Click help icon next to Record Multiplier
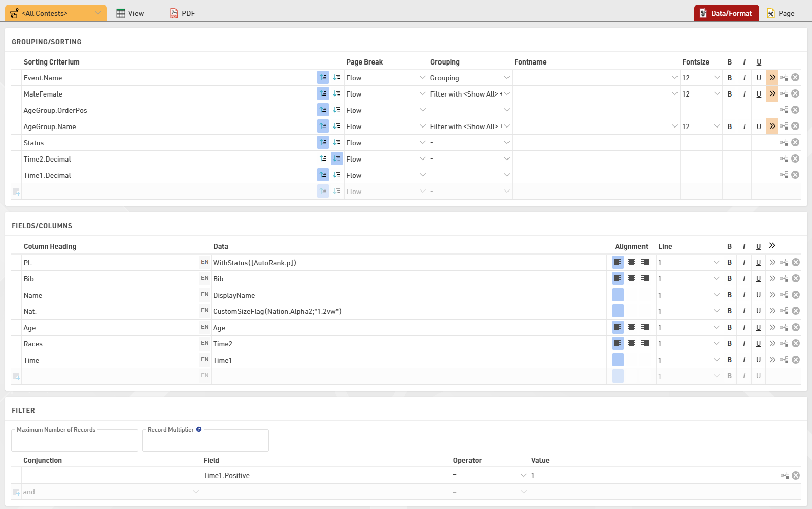The width and height of the screenshot is (812, 509). (199, 430)
